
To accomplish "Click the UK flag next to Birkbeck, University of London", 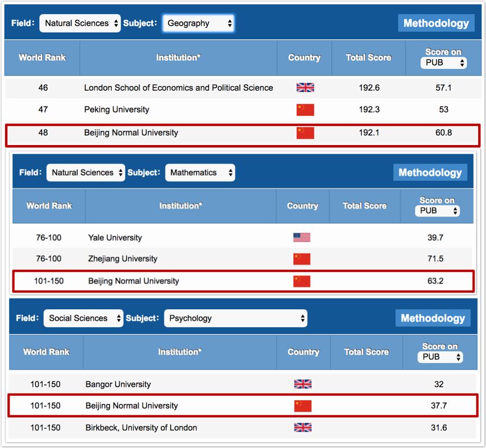I will [x=303, y=428].
